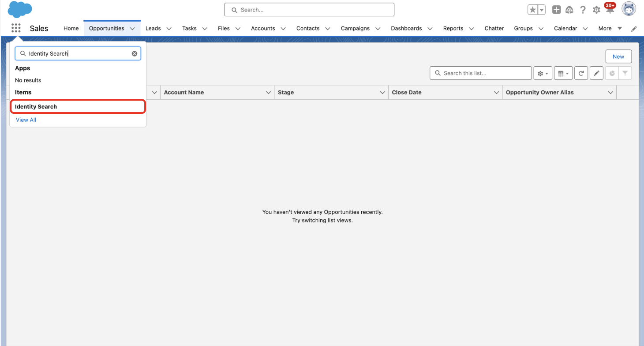
Task: Click the Salesforce cloud logo
Action: click(x=20, y=9)
